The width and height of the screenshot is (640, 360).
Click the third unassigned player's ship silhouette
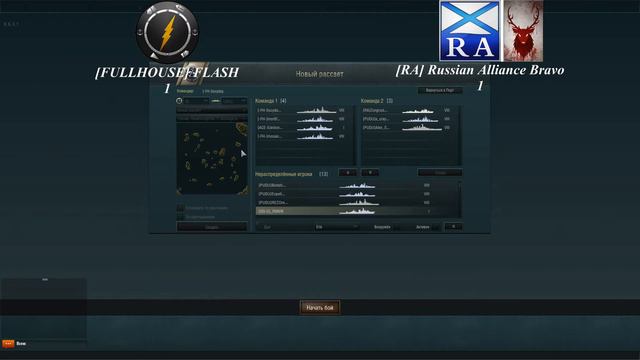(359, 202)
